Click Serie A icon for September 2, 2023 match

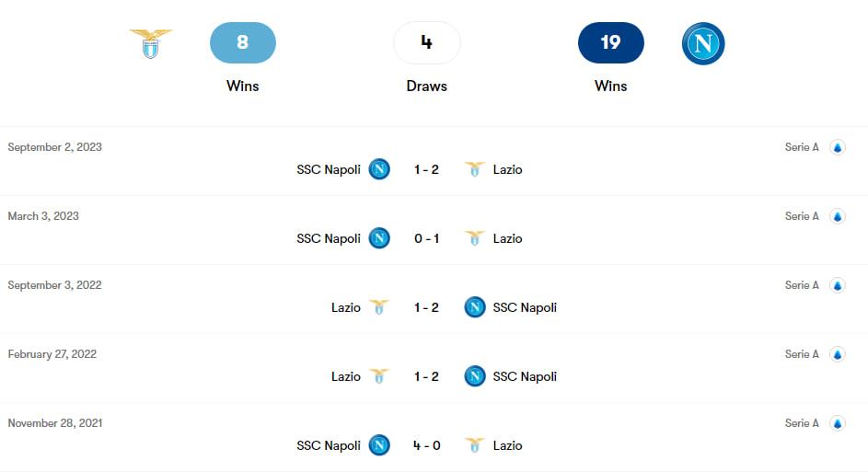tap(838, 147)
